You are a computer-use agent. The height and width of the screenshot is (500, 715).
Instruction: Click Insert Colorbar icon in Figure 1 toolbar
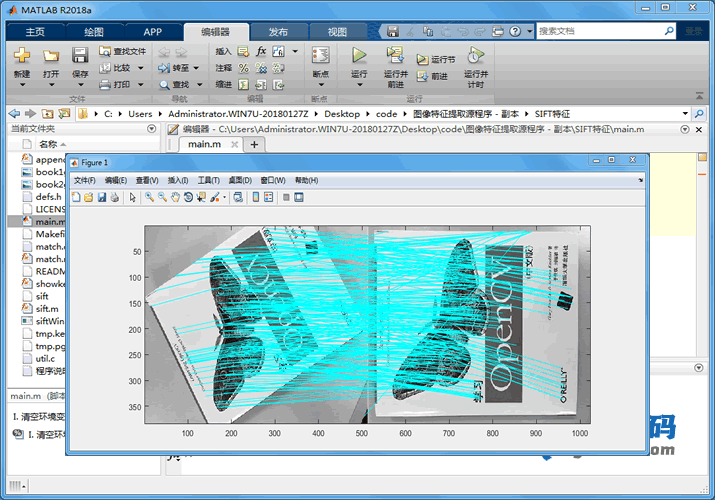tap(256, 197)
